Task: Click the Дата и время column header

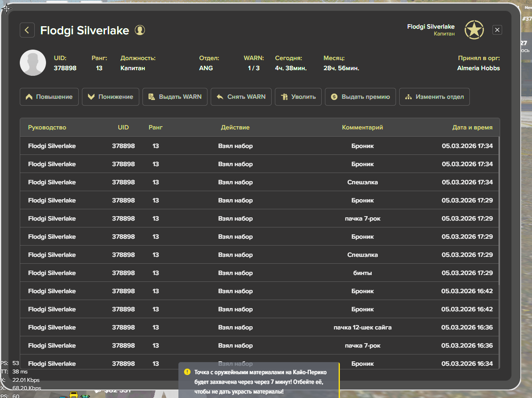Action: (472, 127)
